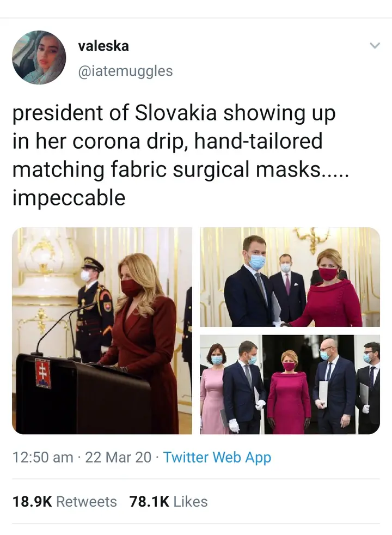The width and height of the screenshot is (392, 535).
Task: Open the @iatemuggles handle
Action: point(125,71)
